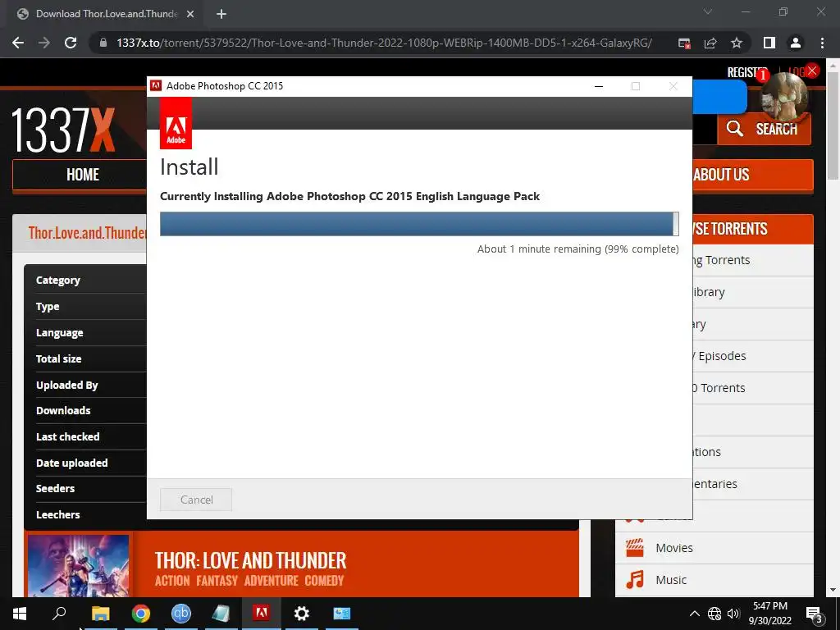Click the 1337X site logo
Screen dimensions: 840x630
63,130
